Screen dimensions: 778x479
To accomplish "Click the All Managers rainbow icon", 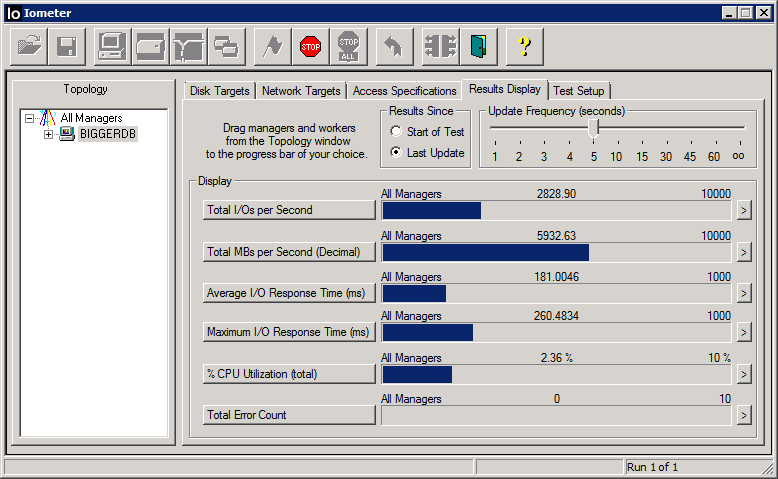I will pos(48,118).
